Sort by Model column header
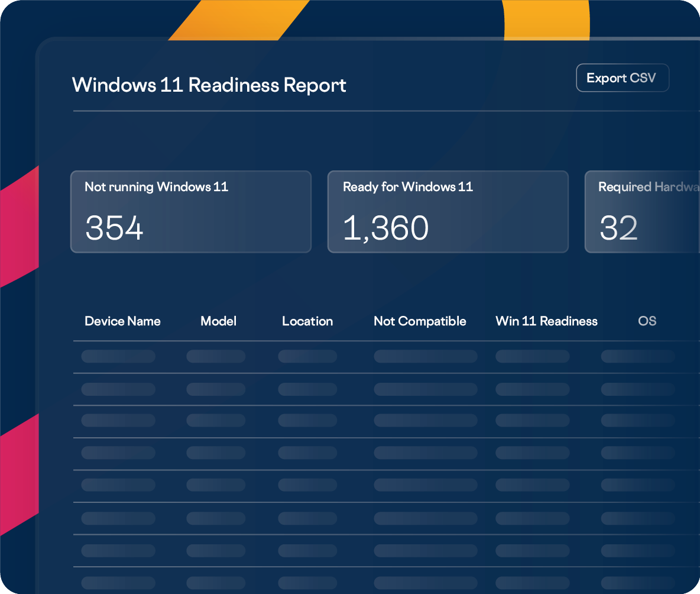This screenshot has width=700, height=594. 218,321
